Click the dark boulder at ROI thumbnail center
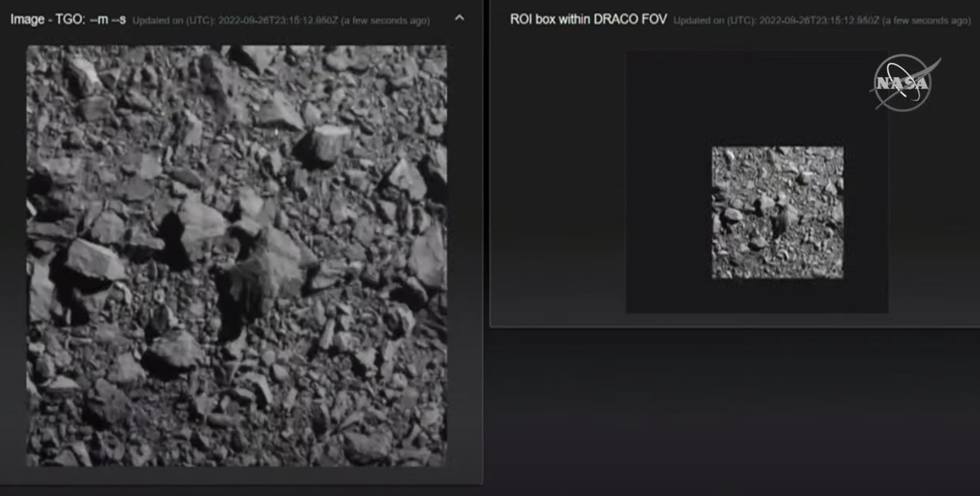 (780, 219)
